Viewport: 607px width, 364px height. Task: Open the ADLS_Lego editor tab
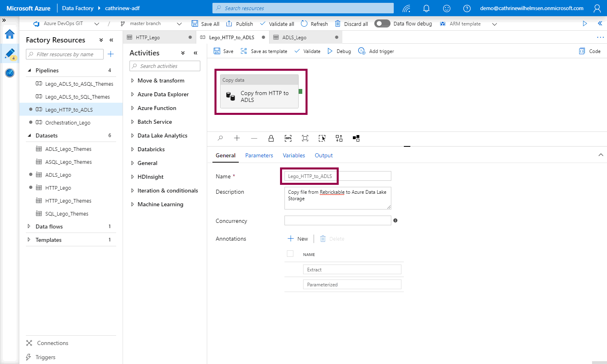[294, 37]
